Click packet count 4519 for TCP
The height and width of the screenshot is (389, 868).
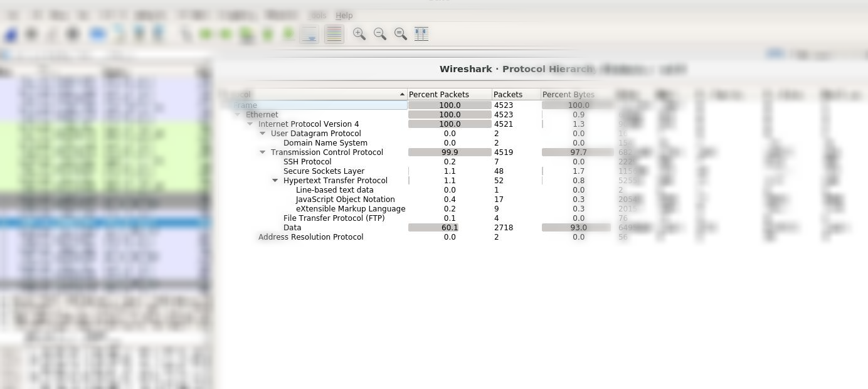pyautogui.click(x=504, y=152)
